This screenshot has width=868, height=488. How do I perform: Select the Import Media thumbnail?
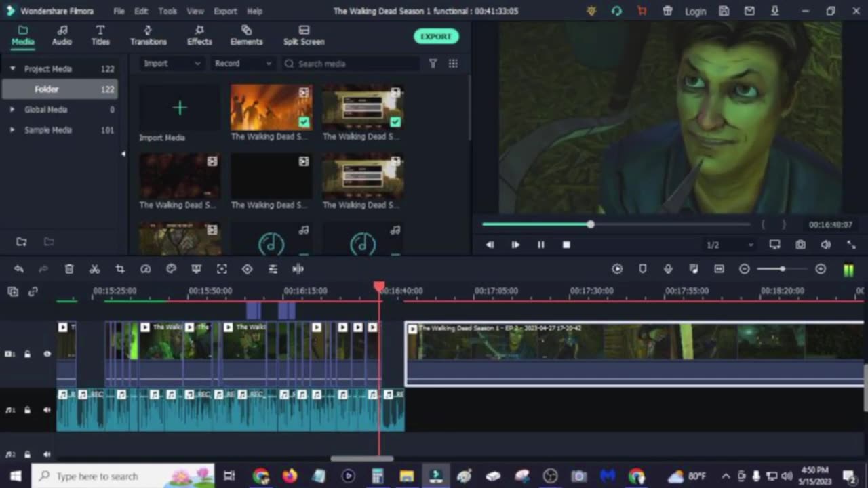click(x=180, y=108)
